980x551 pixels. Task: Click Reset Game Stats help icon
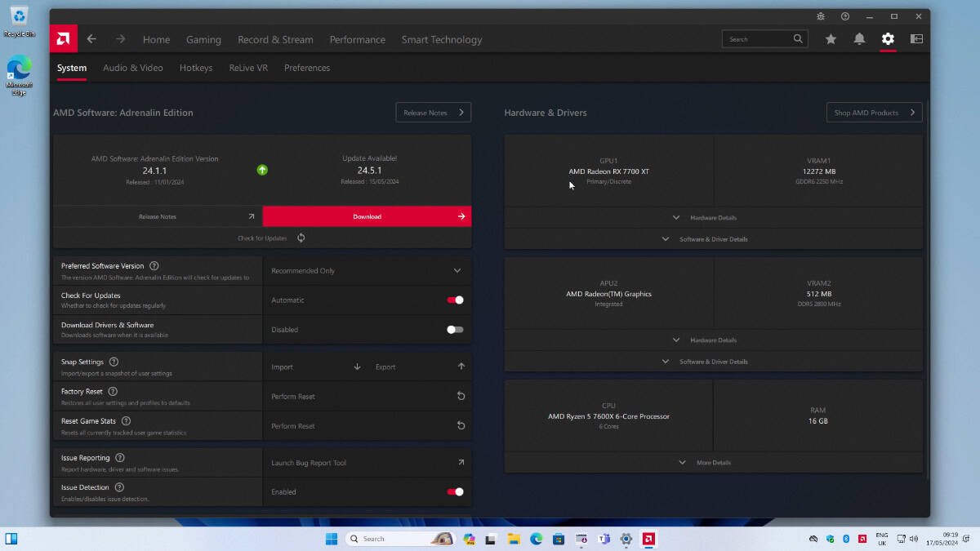126,420
